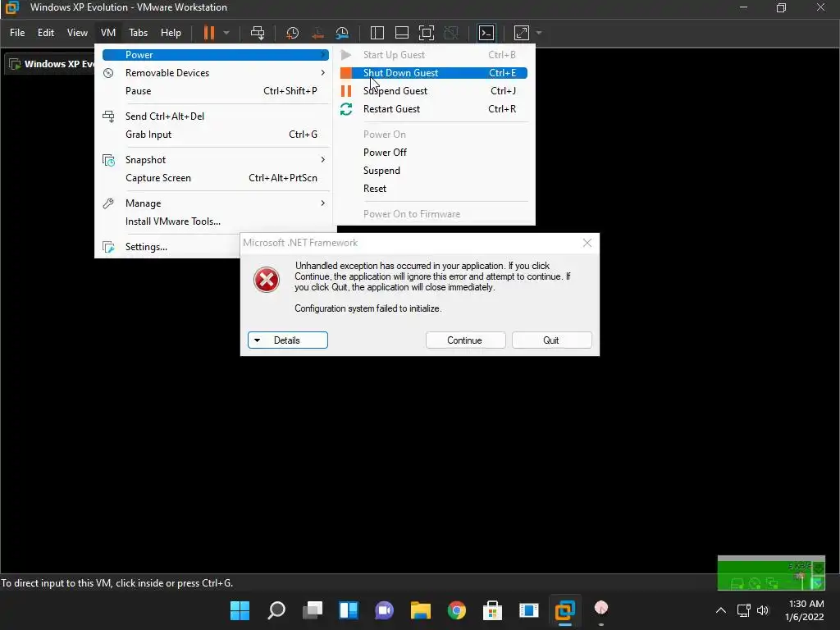Take a snapshot using the toolbar clock-plus icon
This screenshot has width=840, height=630.
(x=292, y=33)
